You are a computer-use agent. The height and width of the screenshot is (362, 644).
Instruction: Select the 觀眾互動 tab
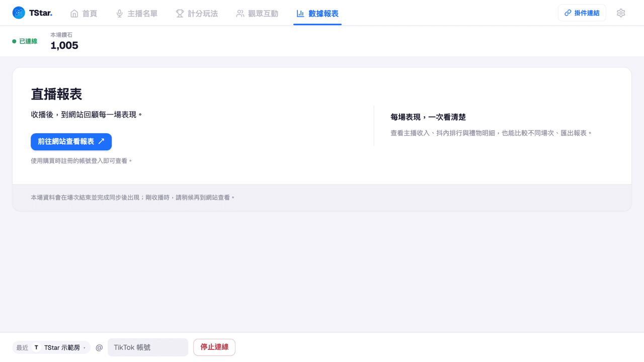click(x=257, y=14)
